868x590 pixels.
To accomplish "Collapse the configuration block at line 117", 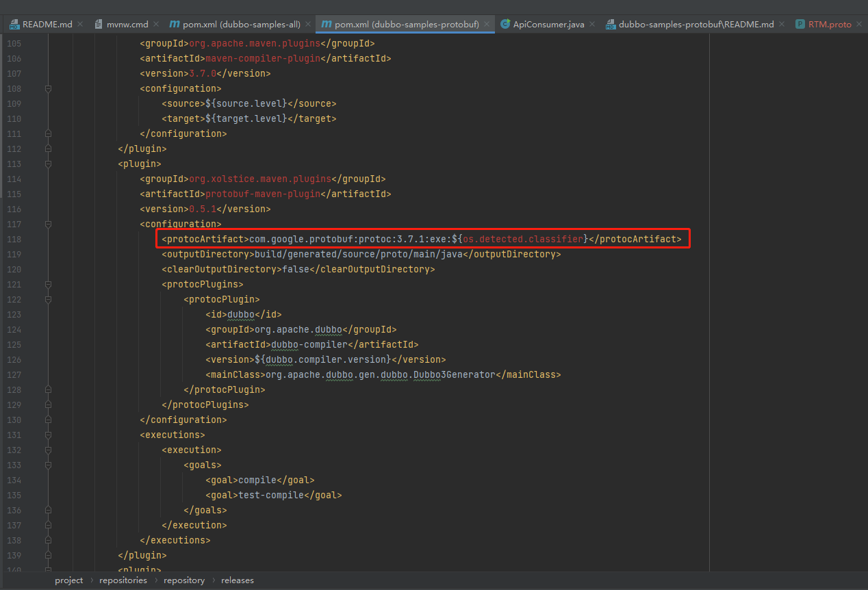I will [48, 224].
